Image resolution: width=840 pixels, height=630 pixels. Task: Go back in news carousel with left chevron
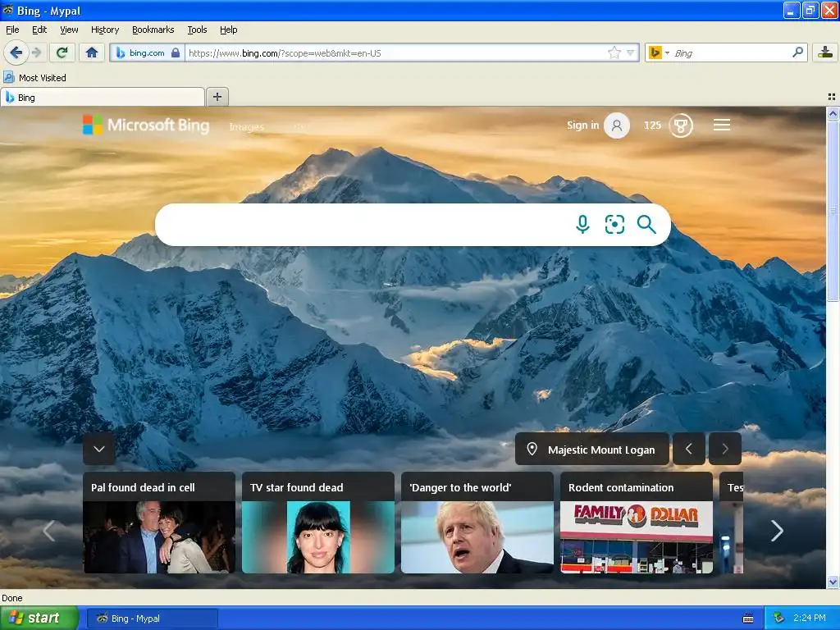[x=48, y=531]
